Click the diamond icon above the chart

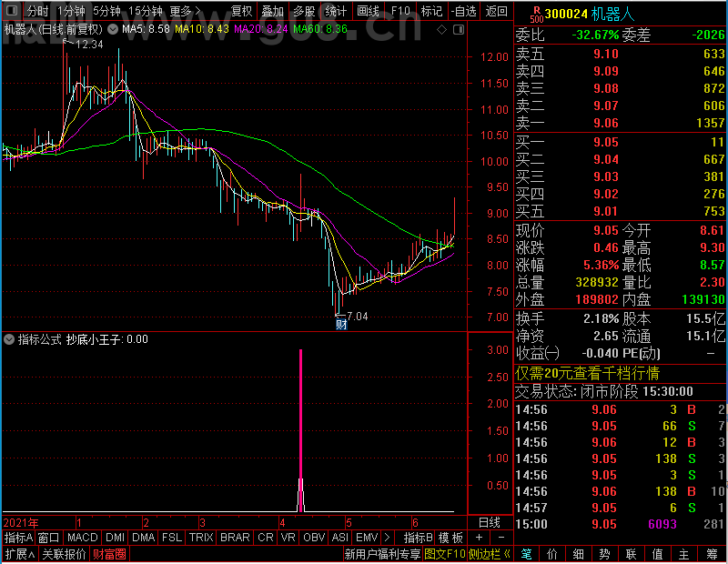[442, 30]
